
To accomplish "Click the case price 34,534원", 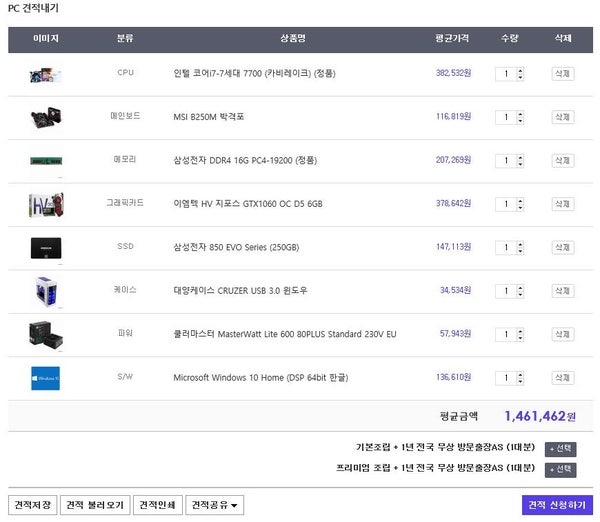I will click(455, 290).
